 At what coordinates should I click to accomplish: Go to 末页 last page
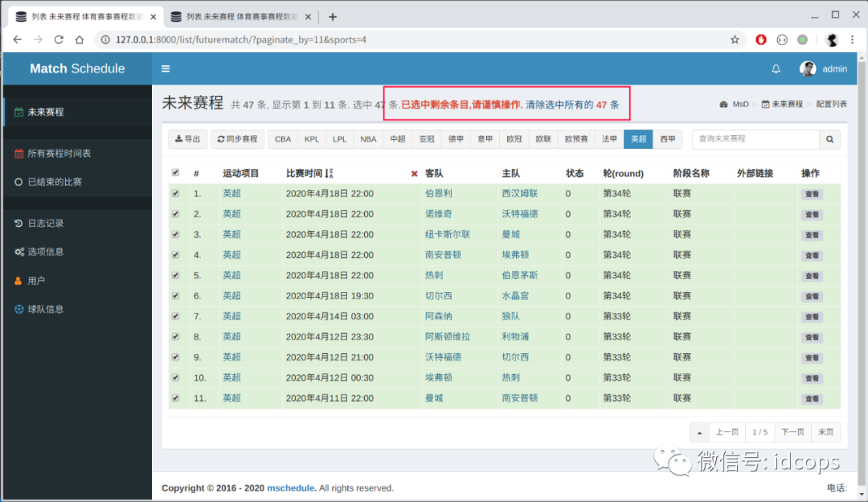click(x=825, y=432)
